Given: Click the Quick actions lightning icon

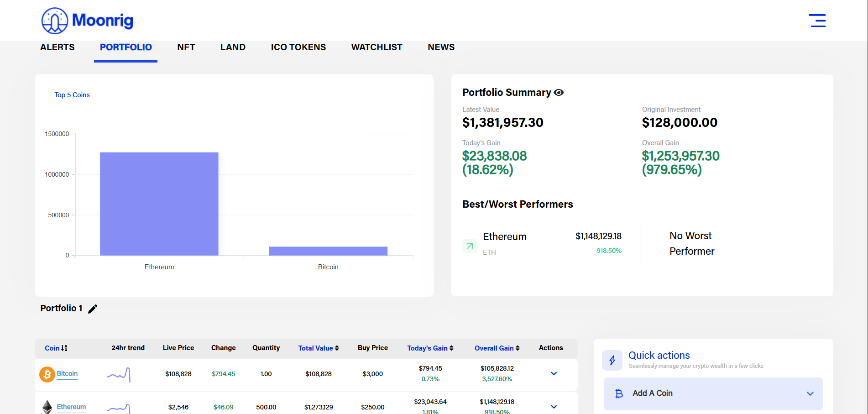Looking at the screenshot, I should (x=612, y=361).
